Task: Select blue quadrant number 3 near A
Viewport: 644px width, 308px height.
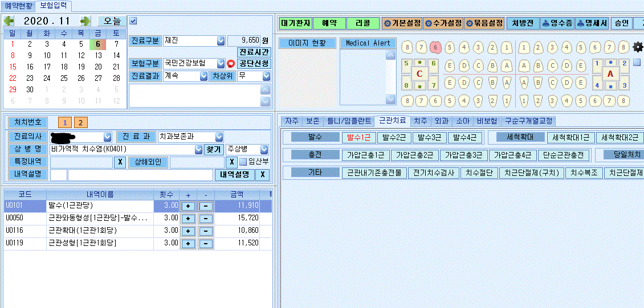Action: [x=624, y=85]
